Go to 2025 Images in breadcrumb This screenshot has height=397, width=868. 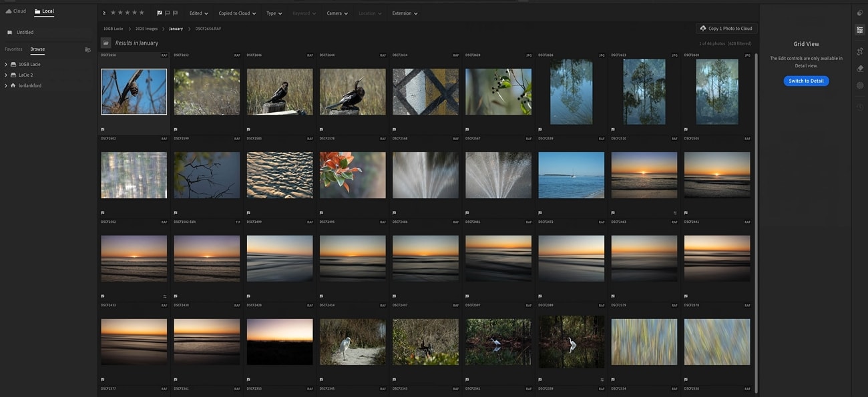(146, 29)
